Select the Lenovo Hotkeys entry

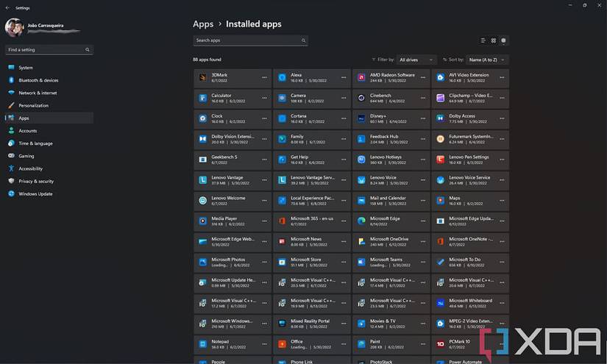(391, 160)
